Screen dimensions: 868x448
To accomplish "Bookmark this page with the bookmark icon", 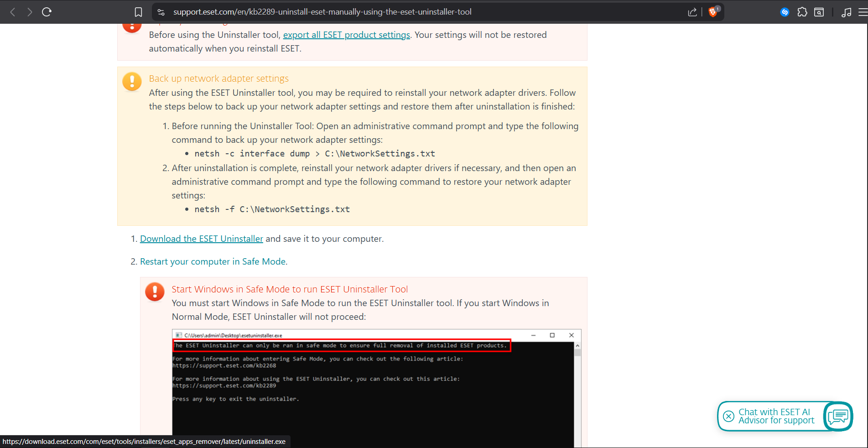I will [139, 12].
